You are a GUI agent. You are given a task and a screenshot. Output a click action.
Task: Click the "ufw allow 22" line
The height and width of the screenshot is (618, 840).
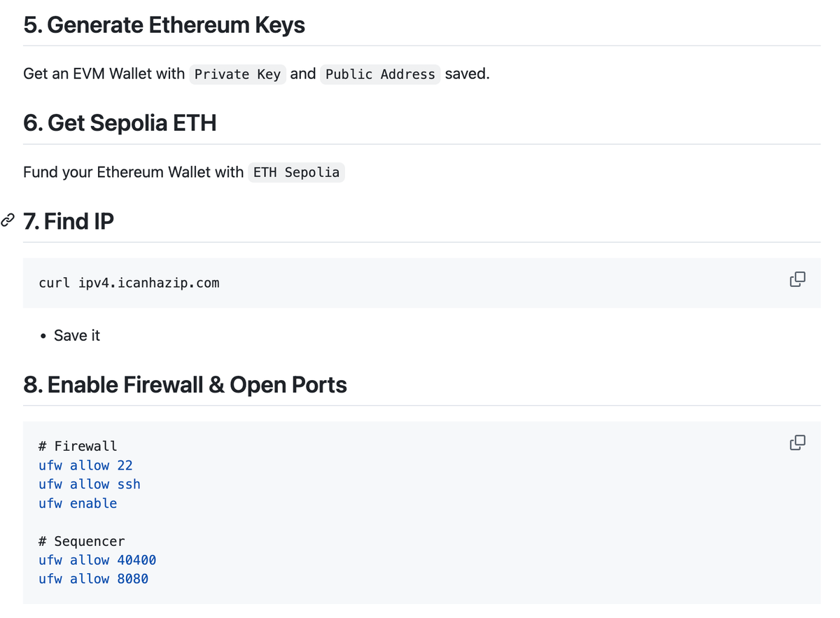click(85, 465)
